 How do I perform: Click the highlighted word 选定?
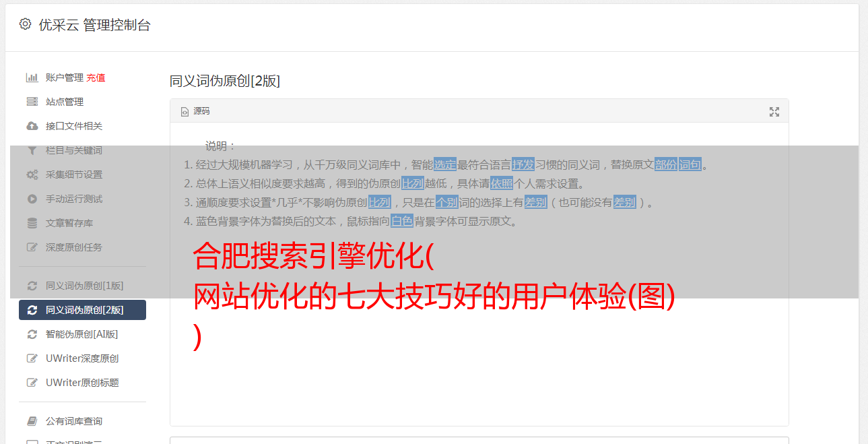445,164
